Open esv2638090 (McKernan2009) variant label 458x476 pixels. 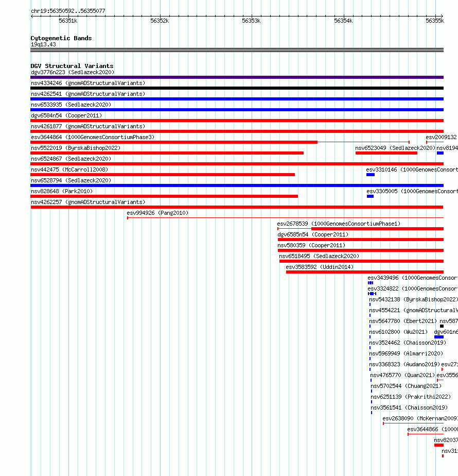420,418
